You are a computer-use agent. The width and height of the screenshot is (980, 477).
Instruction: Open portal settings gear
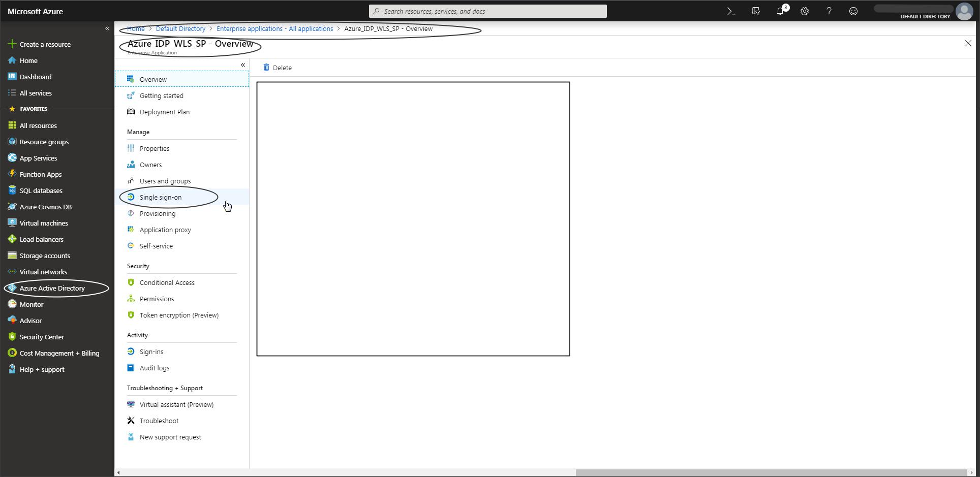point(805,11)
